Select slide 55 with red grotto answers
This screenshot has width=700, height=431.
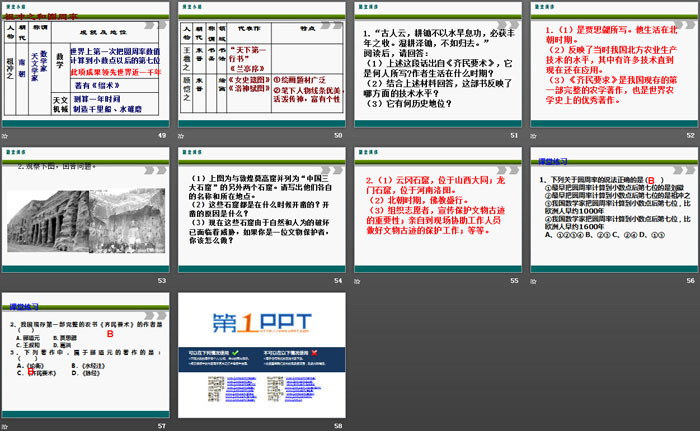(x=436, y=208)
